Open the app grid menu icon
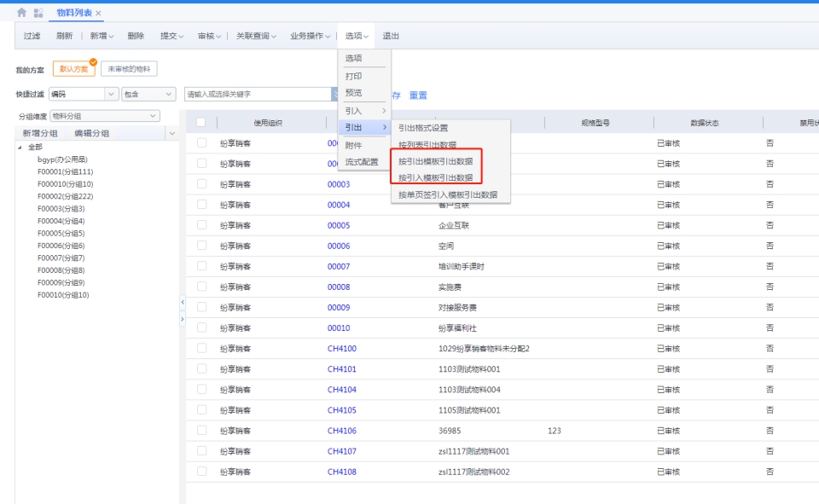The image size is (819, 504). [x=38, y=13]
